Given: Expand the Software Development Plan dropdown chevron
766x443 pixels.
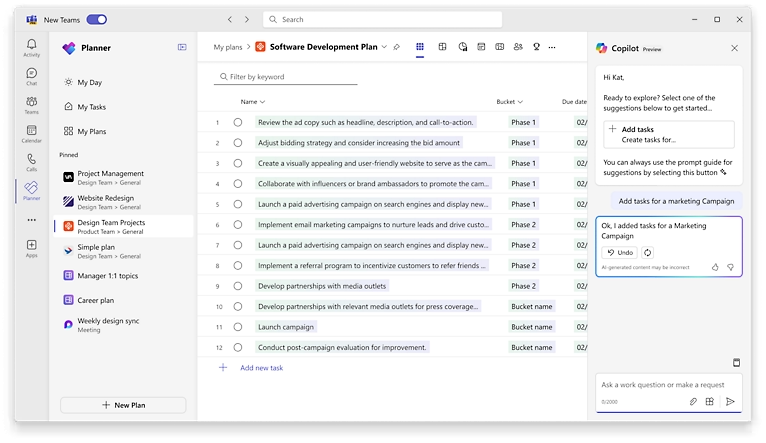Looking at the screenshot, I should [x=385, y=47].
